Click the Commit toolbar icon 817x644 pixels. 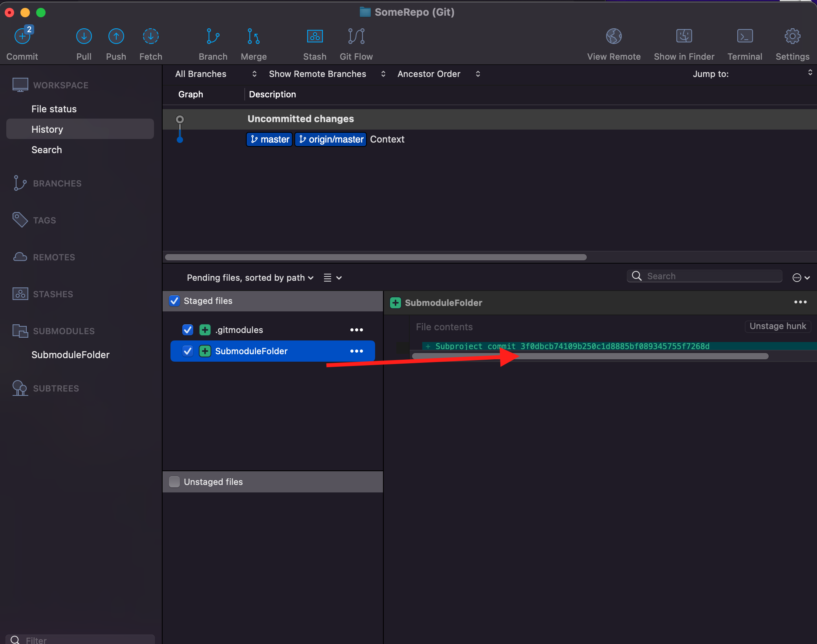pyautogui.click(x=22, y=37)
